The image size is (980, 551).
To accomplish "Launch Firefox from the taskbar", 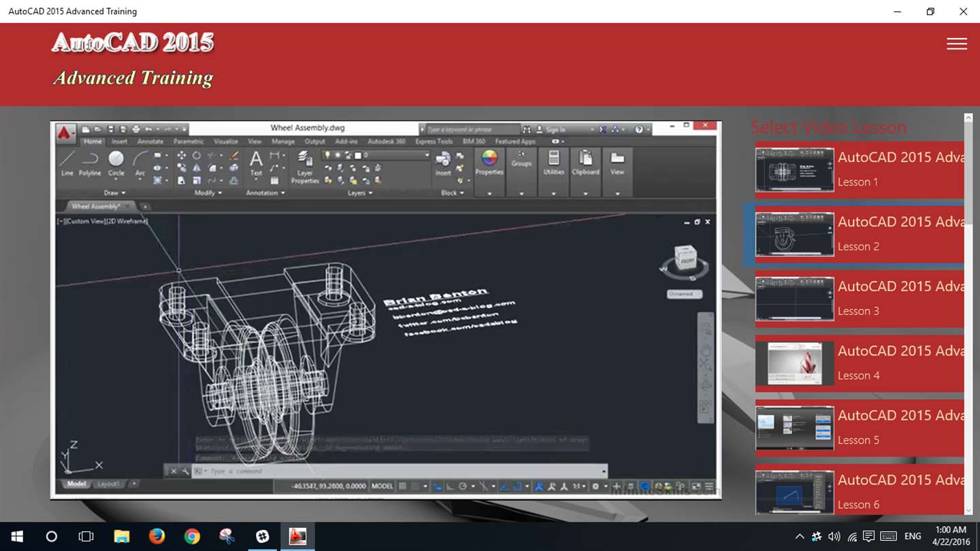I will click(157, 537).
